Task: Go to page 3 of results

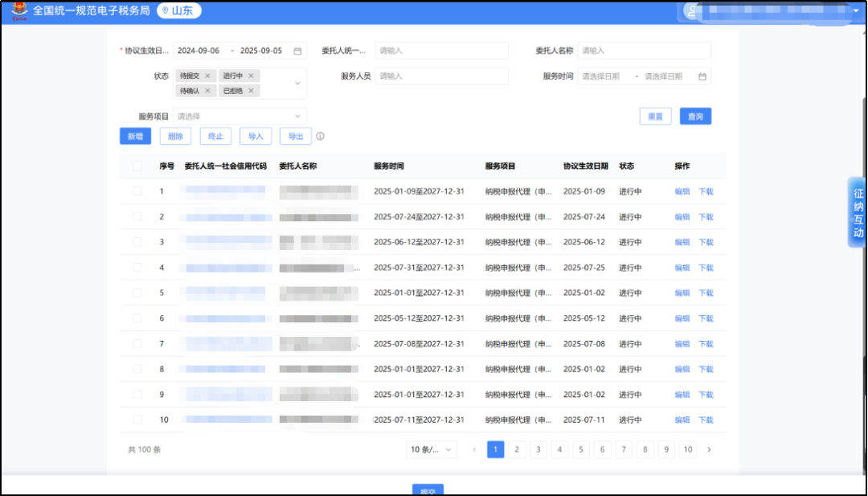Action: (538, 449)
